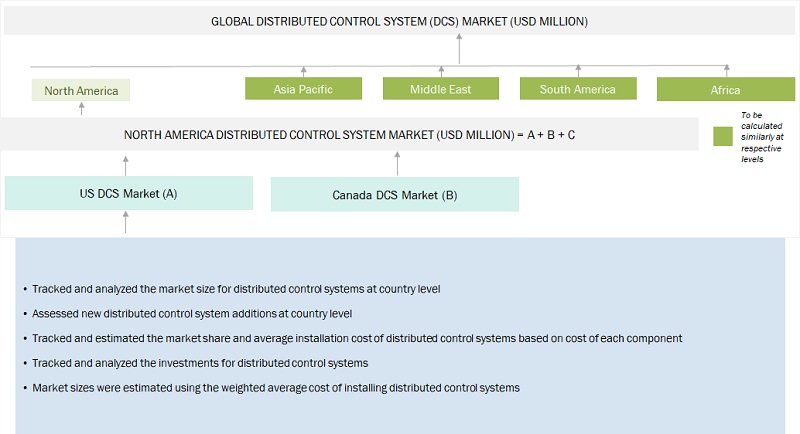Click the up arrow above Middle East
The width and height of the screenshot is (800, 434).
441,72
